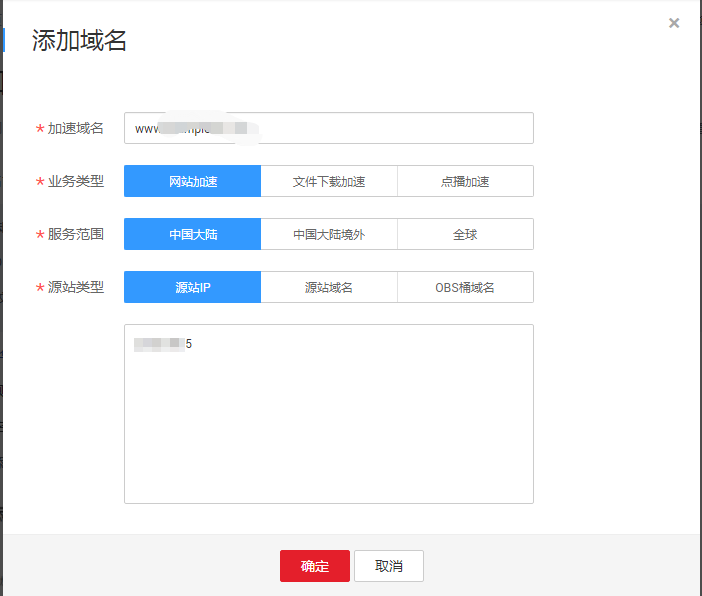Focus the origin IP text area
The image size is (702, 596).
(x=329, y=414)
